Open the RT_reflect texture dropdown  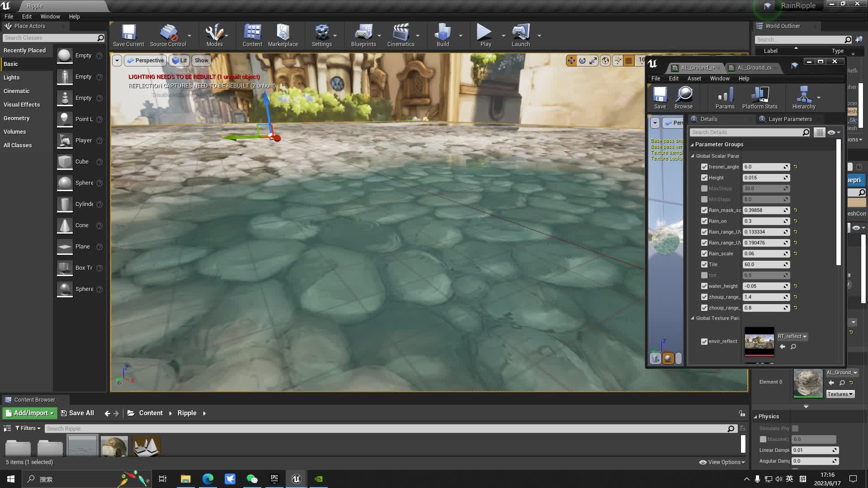click(x=792, y=336)
